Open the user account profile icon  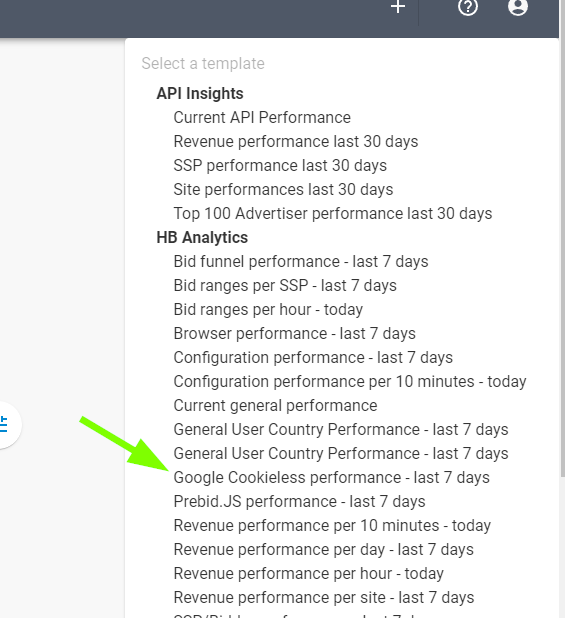518,7
